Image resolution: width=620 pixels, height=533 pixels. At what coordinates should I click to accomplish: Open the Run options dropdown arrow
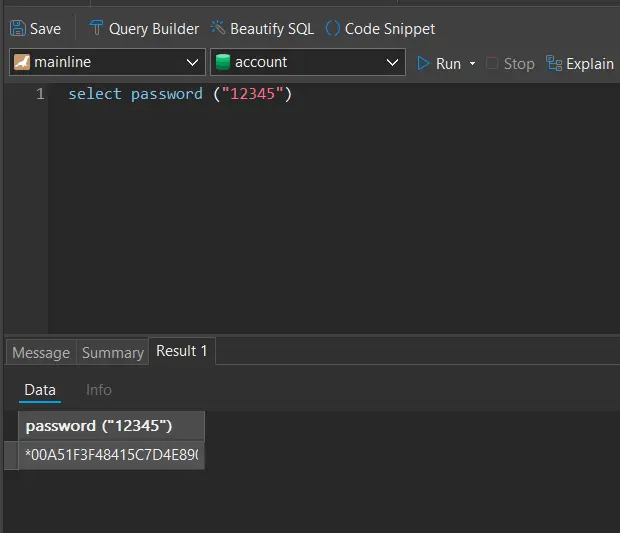[x=472, y=64]
